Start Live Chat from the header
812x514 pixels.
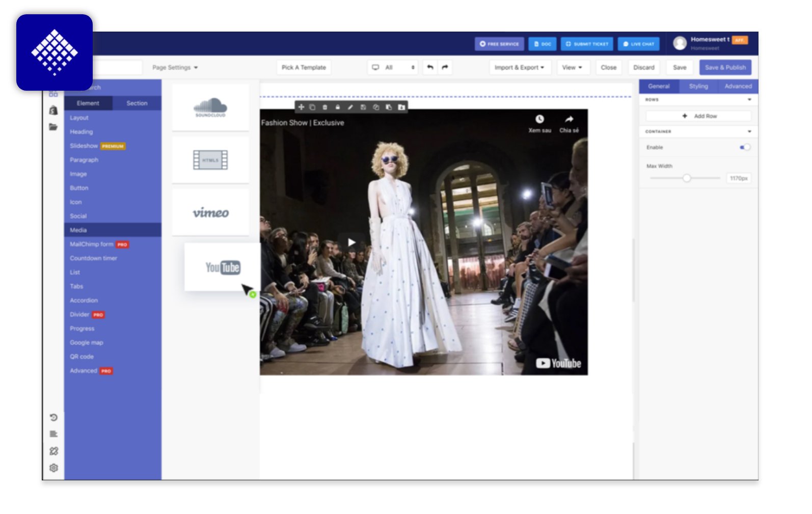(638, 44)
